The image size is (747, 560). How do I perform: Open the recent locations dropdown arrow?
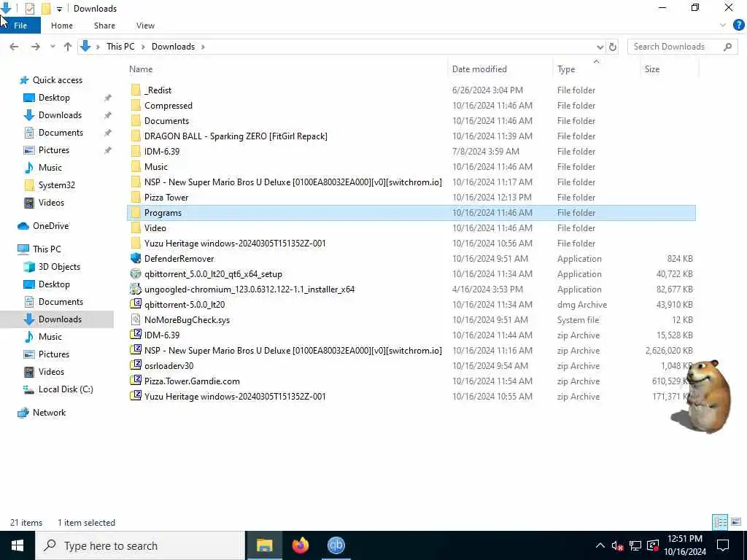(x=53, y=47)
